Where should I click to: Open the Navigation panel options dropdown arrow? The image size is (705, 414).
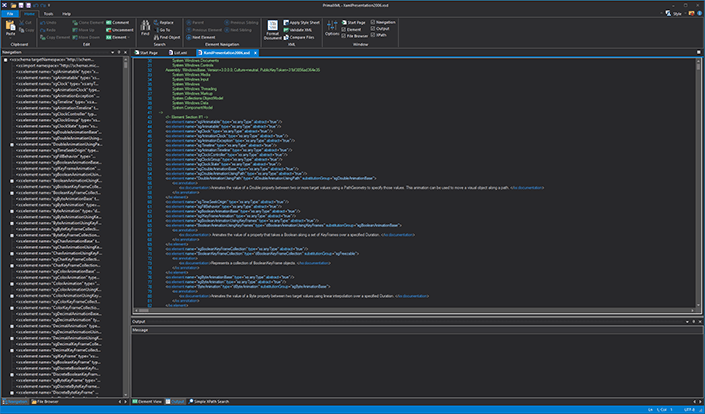coord(112,53)
